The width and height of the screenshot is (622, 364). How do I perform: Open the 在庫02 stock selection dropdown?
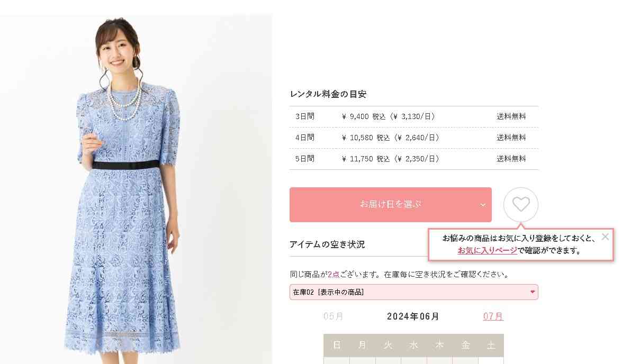(414, 292)
